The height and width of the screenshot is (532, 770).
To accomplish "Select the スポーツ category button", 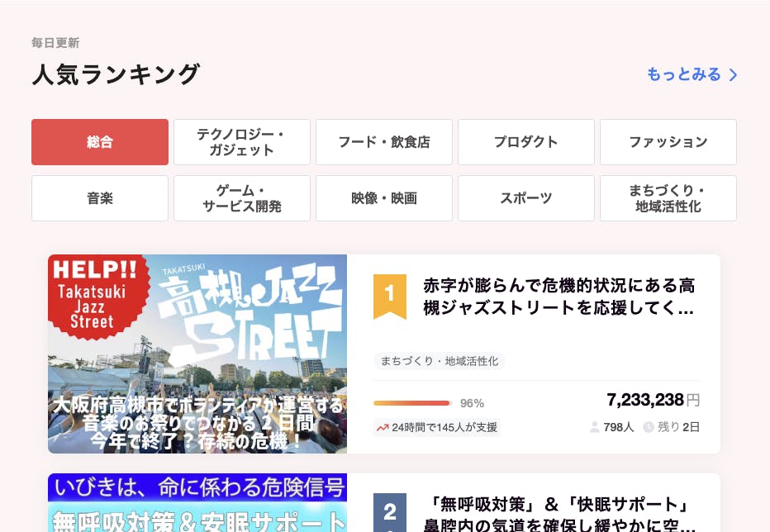I will [x=526, y=198].
